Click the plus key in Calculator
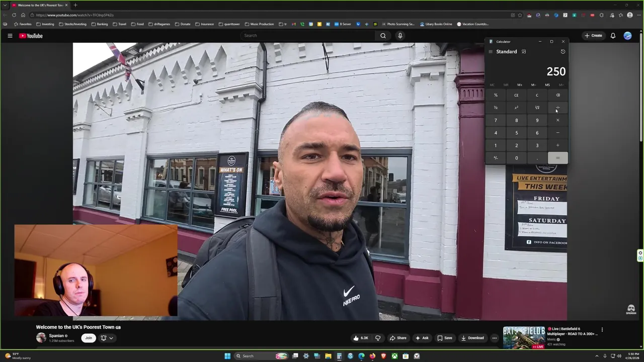Viewport: 644px width, 362px height. pyautogui.click(x=557, y=145)
